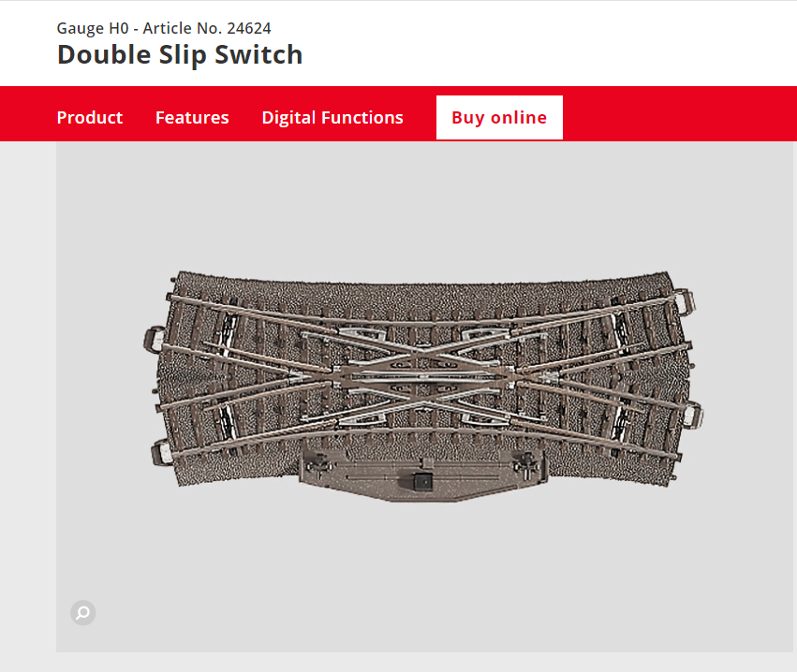Image resolution: width=797 pixels, height=672 pixels.
Task: Select the Digital Functions tab
Action: click(x=332, y=117)
